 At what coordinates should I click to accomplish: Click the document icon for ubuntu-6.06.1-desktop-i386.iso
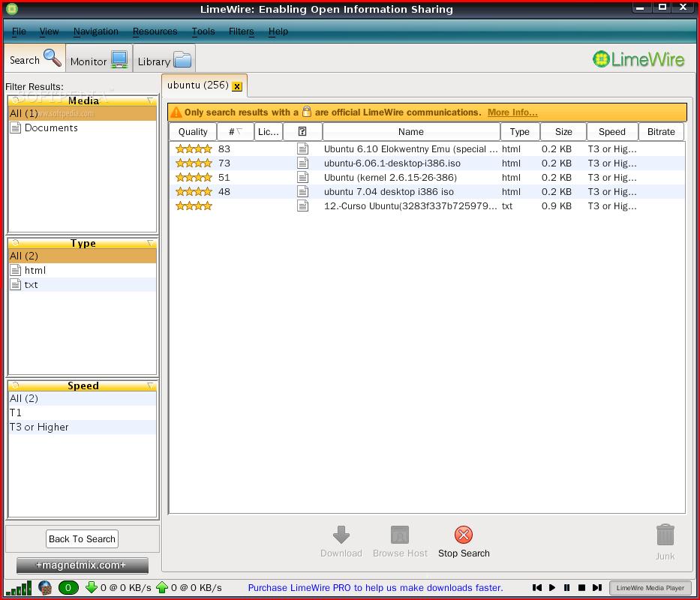[302, 163]
